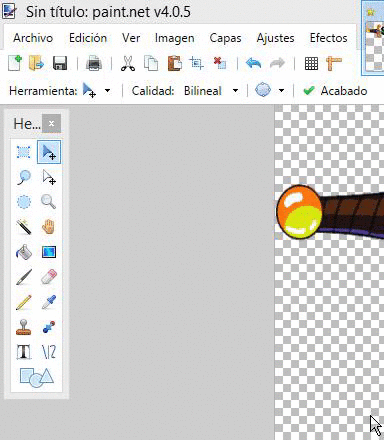Open the Imagen menu

click(x=175, y=38)
